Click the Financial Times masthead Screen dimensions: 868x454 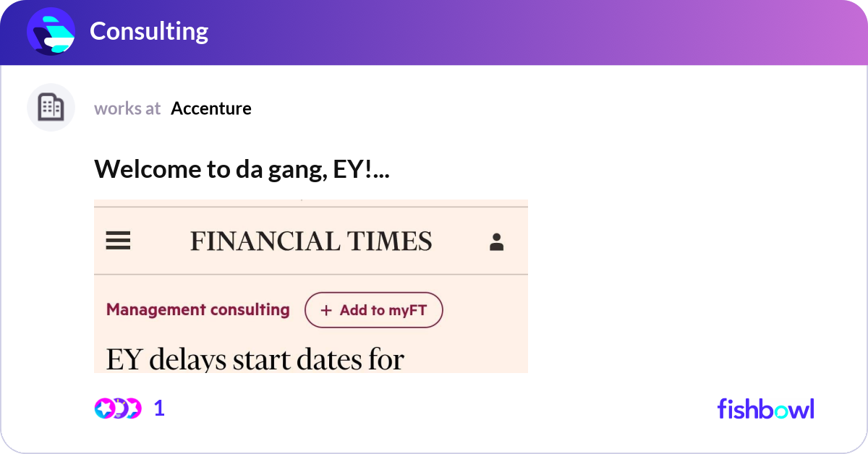[311, 241]
